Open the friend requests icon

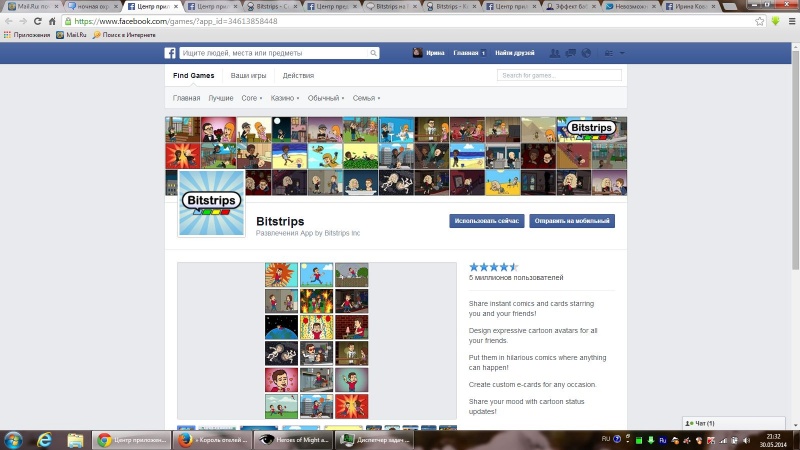(555, 53)
